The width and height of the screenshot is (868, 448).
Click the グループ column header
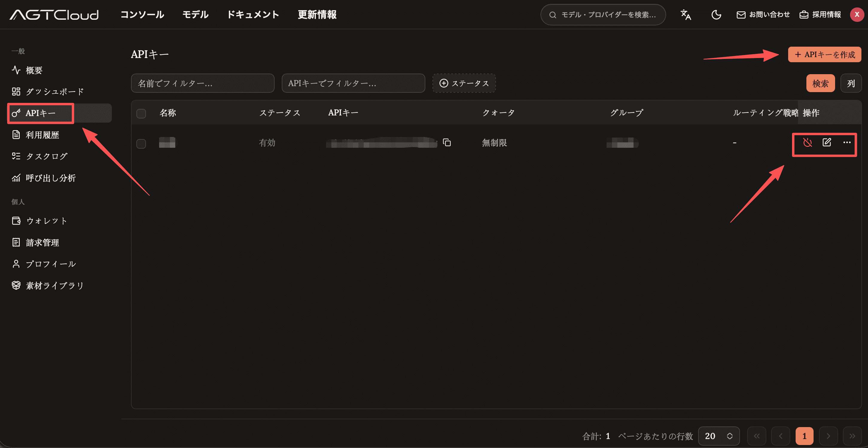[x=626, y=113]
